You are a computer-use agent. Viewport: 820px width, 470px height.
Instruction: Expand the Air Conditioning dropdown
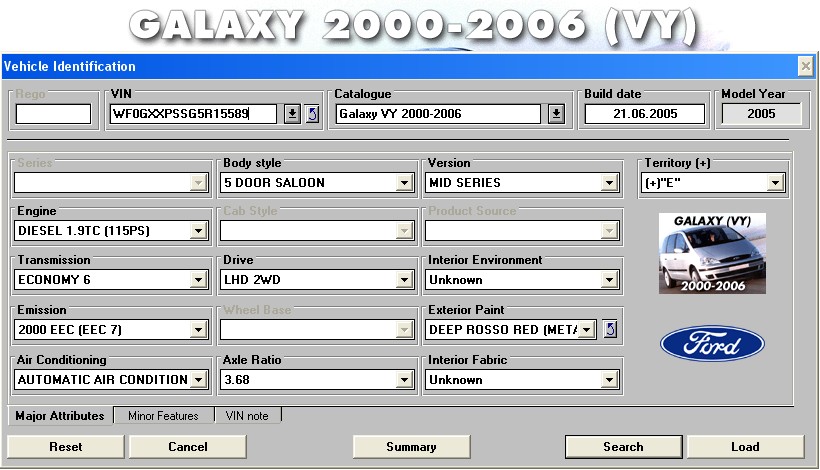point(199,380)
